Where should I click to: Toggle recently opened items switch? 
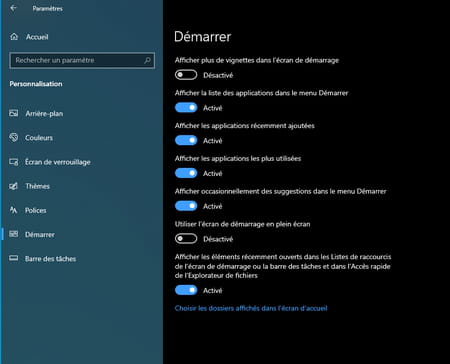coord(186,290)
